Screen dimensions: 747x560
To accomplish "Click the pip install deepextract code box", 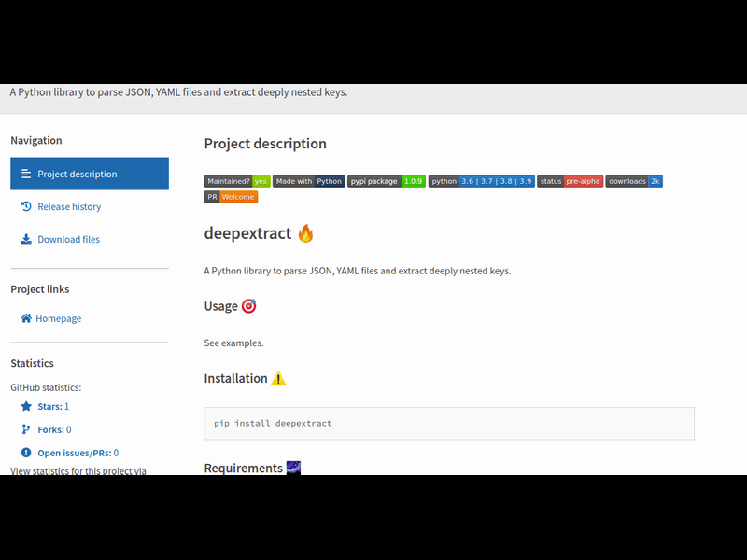I will [449, 423].
